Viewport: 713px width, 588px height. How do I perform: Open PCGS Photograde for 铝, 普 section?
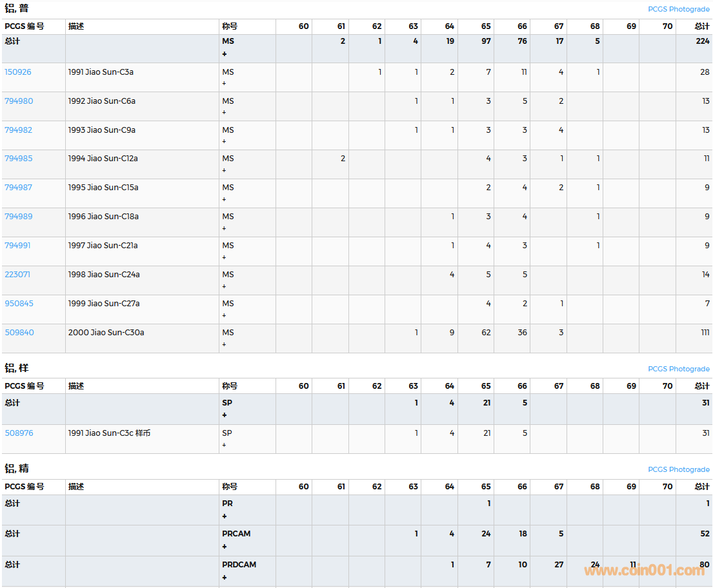(x=678, y=10)
